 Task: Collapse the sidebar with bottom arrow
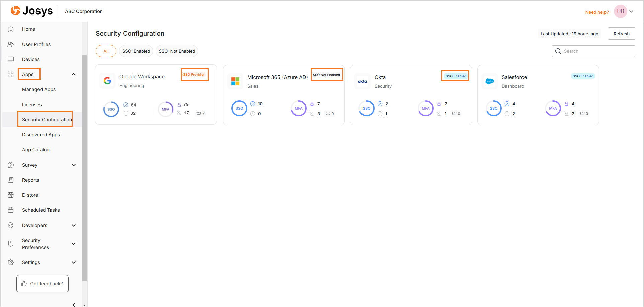point(74,305)
